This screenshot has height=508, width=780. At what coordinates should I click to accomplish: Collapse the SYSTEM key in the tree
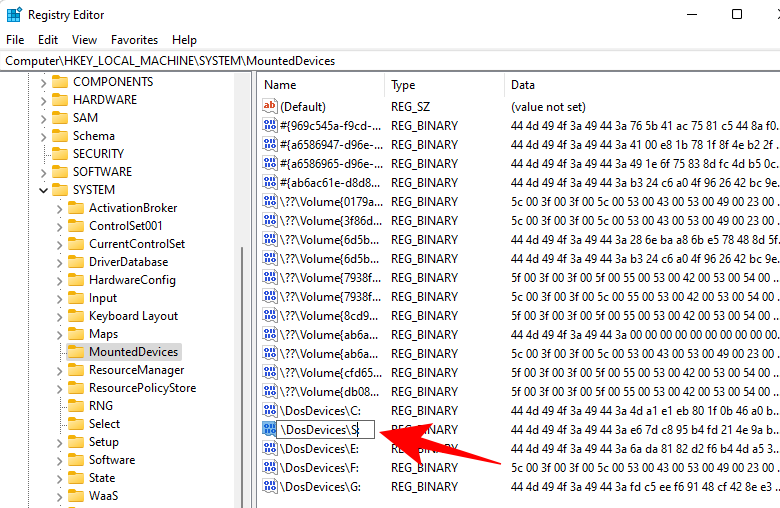point(43,190)
